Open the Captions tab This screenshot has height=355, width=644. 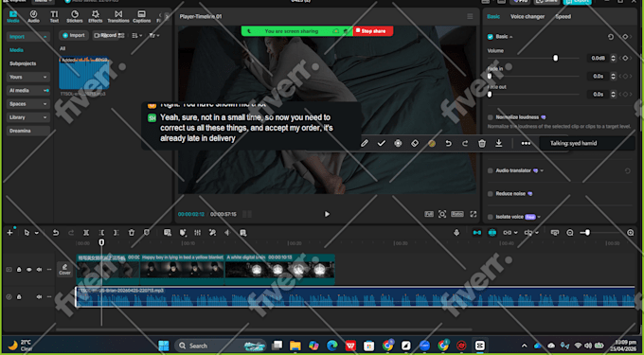[x=141, y=16]
